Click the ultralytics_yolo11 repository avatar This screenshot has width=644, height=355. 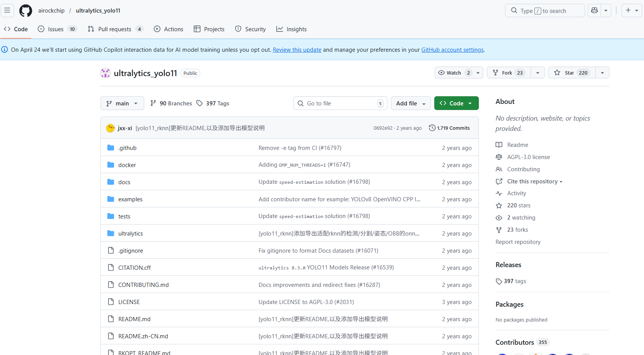click(105, 73)
